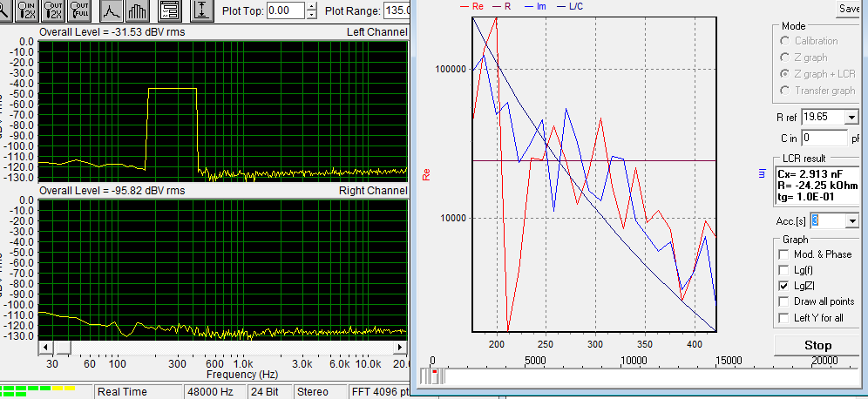Click the Left Channel label
The height and width of the screenshot is (406, 868).
377,32
